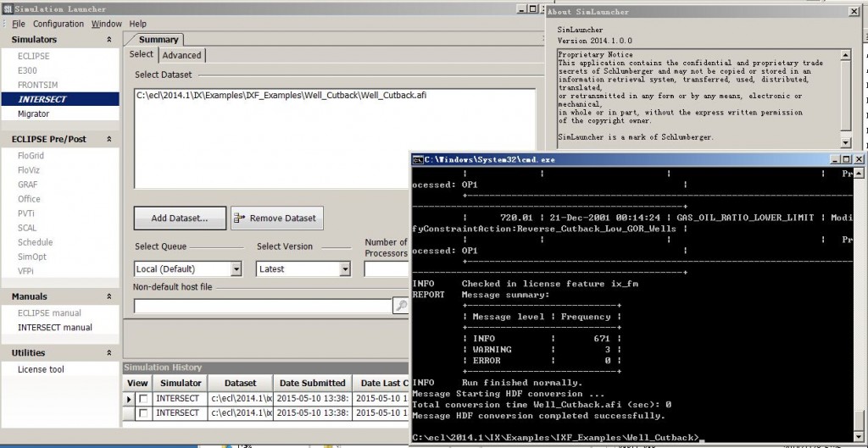This screenshot has height=448, width=868.
Task: Open the Select Version dropdown
Action: pyautogui.click(x=346, y=269)
